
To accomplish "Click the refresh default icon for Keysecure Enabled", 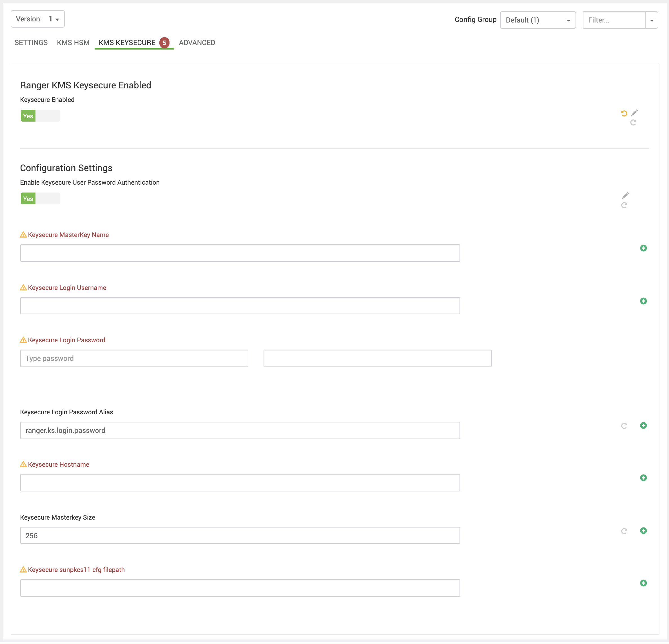I will pyautogui.click(x=633, y=122).
